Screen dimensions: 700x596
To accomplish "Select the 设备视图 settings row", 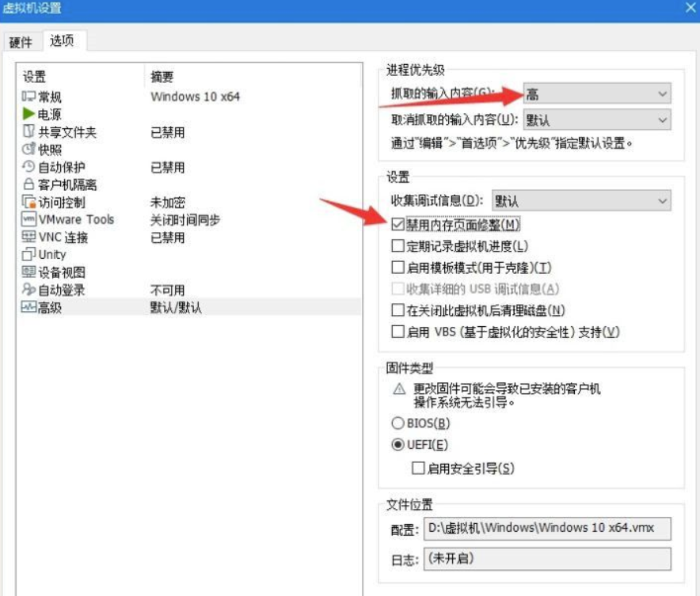I will pyautogui.click(x=190, y=272).
